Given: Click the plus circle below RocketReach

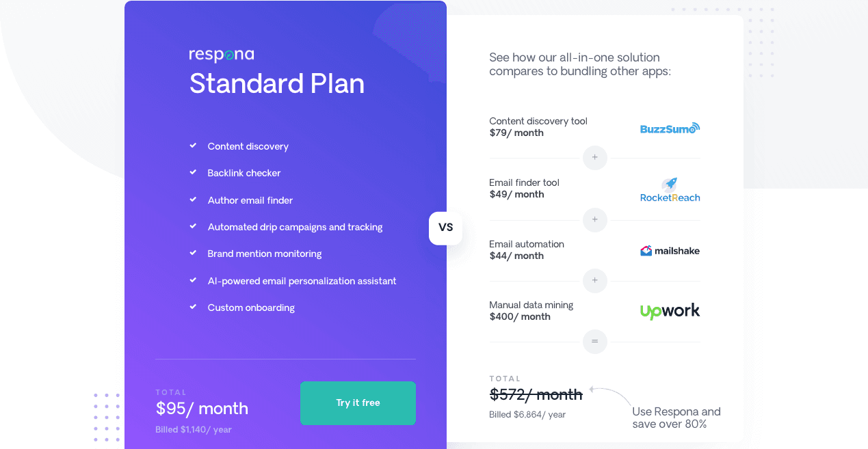Looking at the screenshot, I should click(594, 219).
